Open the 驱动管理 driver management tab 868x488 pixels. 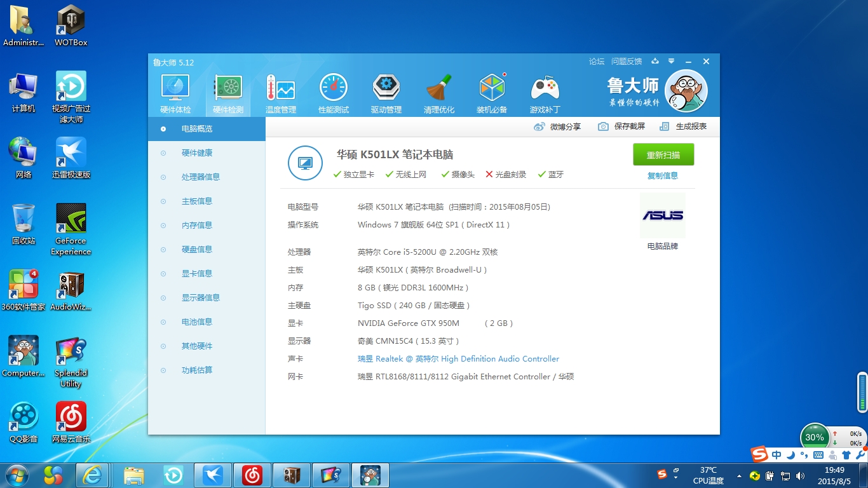(386, 94)
